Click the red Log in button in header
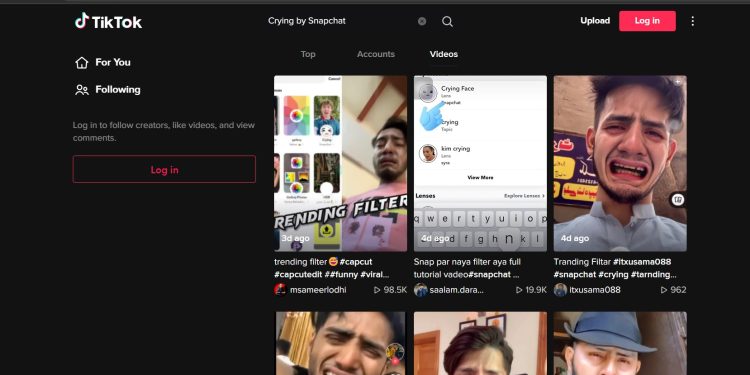This screenshot has width=750, height=375. [x=647, y=21]
